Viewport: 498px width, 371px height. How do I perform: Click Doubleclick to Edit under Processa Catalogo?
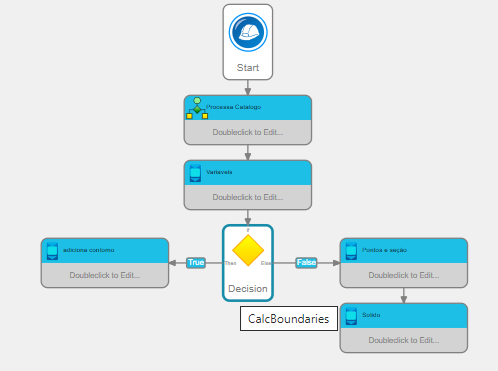[248, 132]
